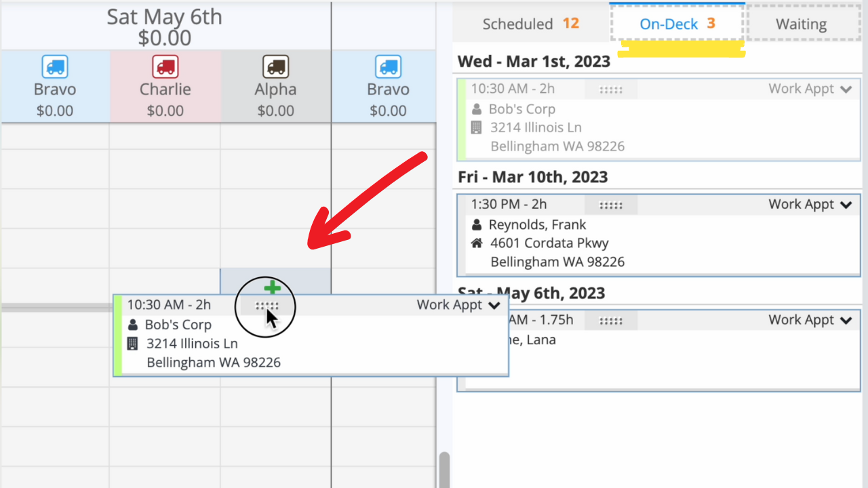Click drag handle on Reynolds, Frank appointment card
Viewport: 868px width, 488px height.
[x=611, y=205]
